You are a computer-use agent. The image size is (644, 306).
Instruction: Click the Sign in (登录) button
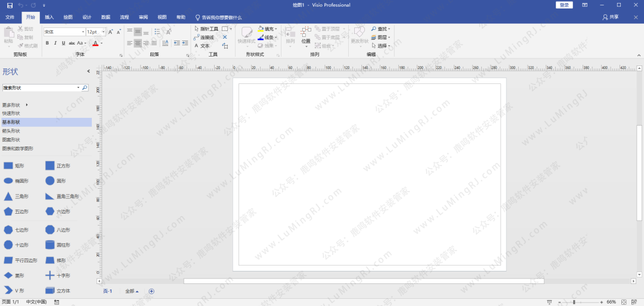(564, 5)
